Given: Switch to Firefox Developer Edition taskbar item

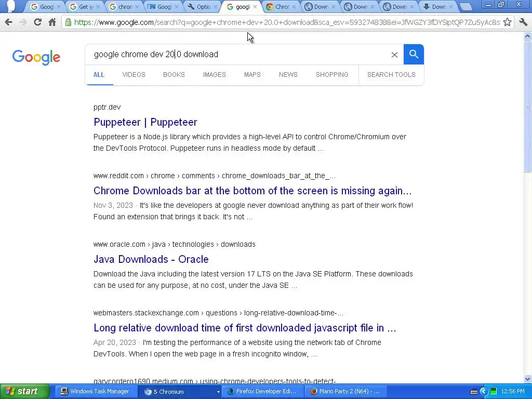Looking at the screenshot, I should pyautogui.click(x=262, y=392).
